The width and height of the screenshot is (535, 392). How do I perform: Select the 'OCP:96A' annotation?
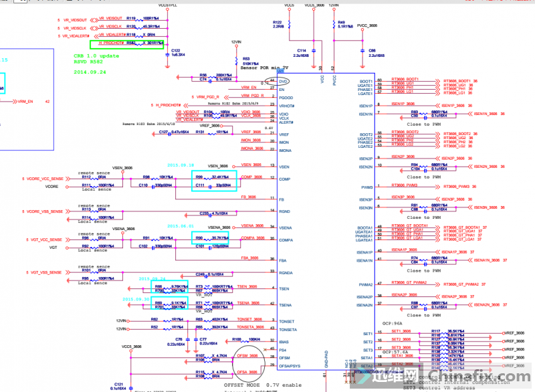pos(392,323)
